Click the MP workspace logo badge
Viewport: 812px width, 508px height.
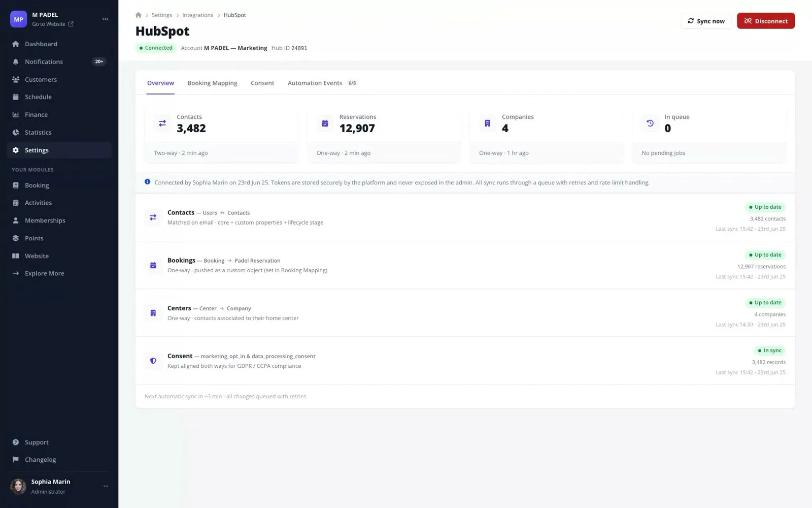[x=18, y=19]
